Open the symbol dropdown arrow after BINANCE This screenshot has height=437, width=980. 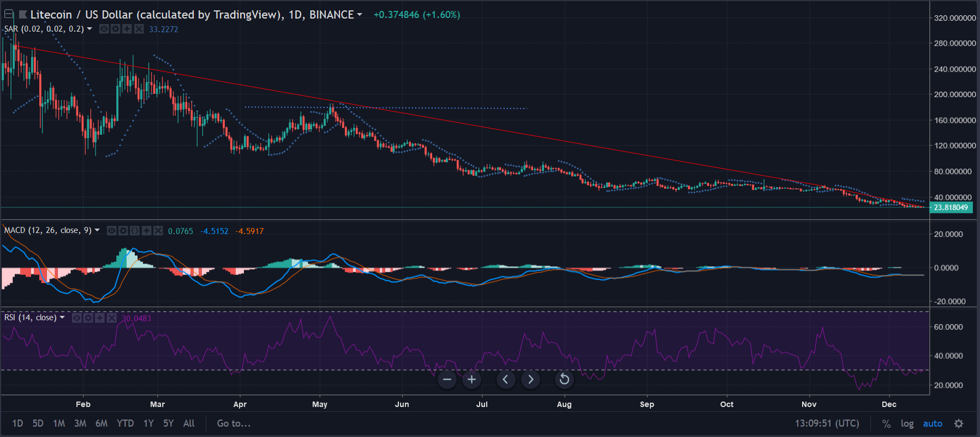pos(360,15)
